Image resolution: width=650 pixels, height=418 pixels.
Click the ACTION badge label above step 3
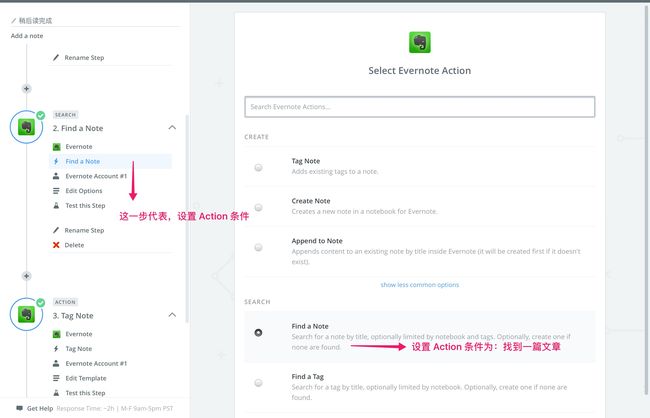[65, 302]
